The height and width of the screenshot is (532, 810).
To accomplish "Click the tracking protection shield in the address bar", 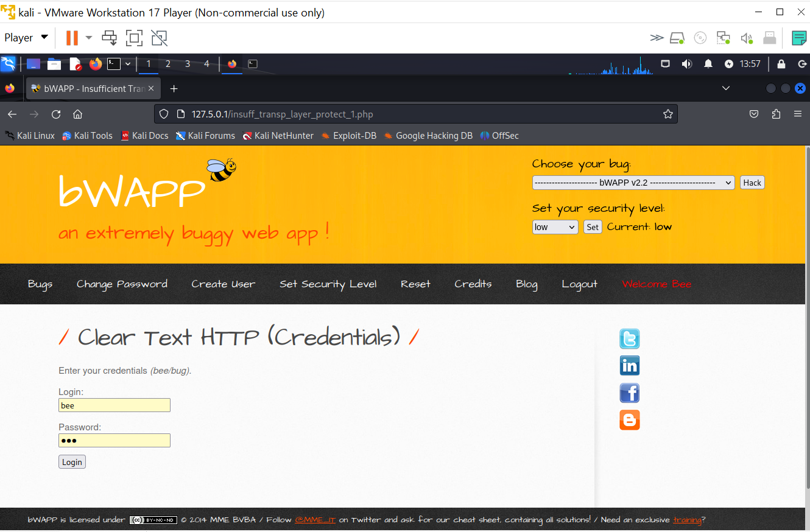I will click(163, 114).
